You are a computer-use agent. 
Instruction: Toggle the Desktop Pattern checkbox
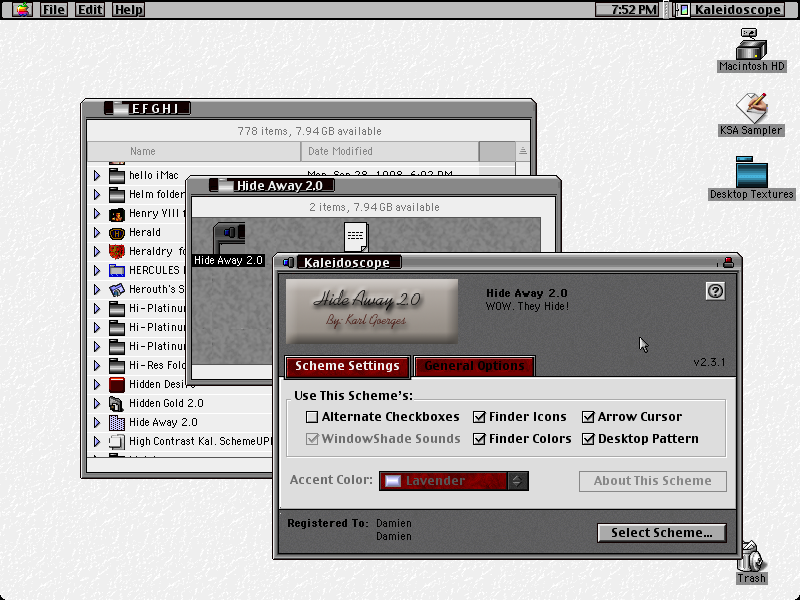point(588,439)
